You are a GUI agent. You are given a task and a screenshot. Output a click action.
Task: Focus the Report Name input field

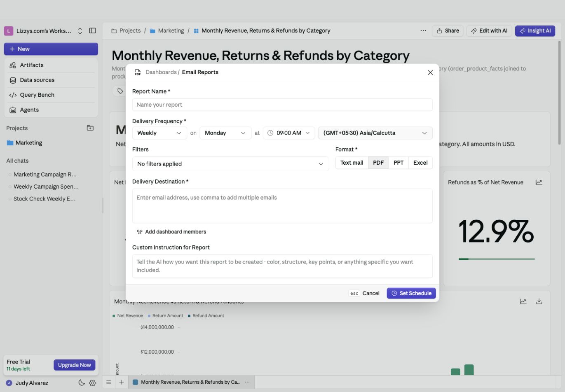(x=282, y=105)
